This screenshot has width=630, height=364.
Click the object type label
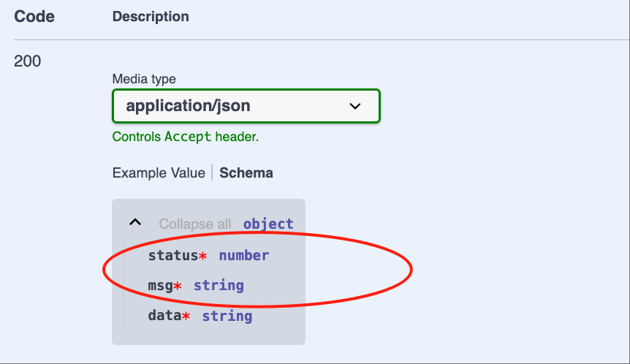point(268,224)
